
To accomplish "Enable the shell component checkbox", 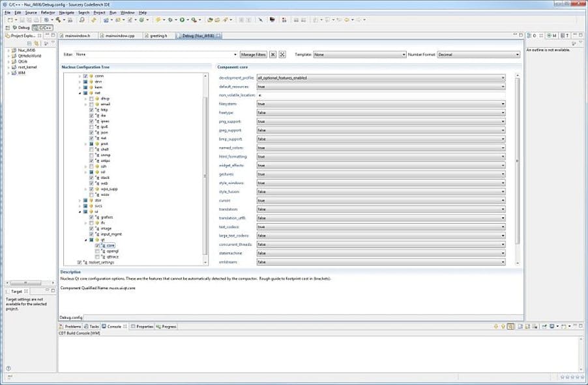I will 91,150.
